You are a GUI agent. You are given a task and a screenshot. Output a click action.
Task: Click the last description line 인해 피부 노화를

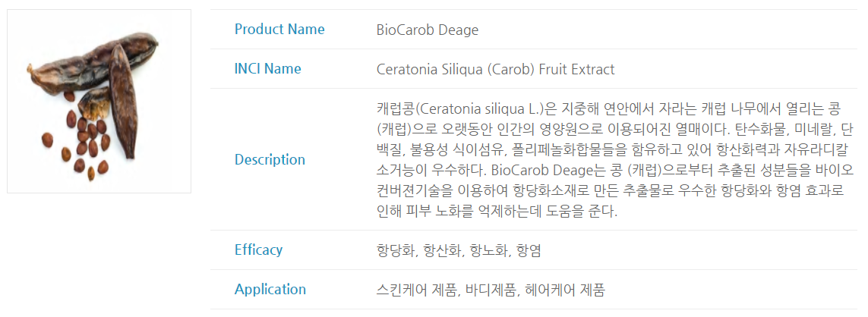coord(497,212)
